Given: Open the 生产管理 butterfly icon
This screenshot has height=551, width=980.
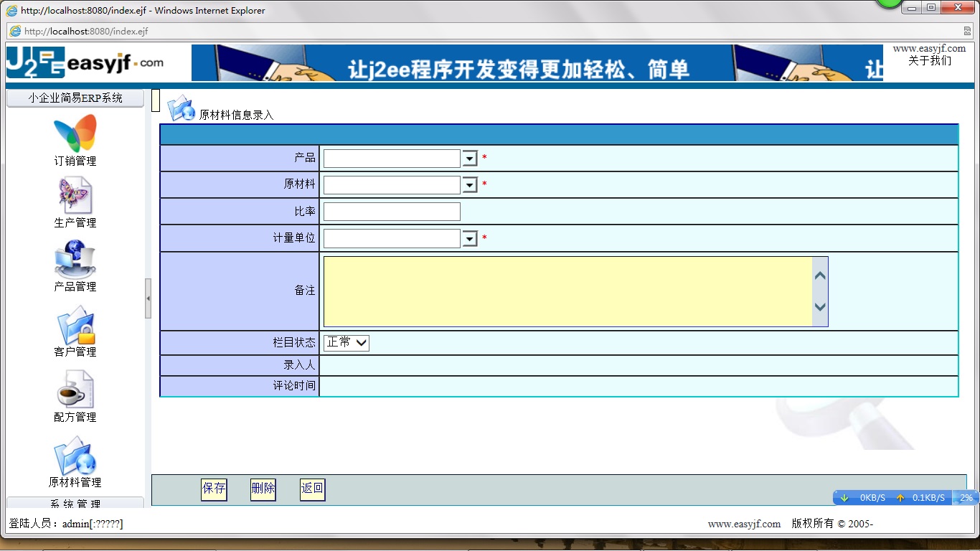Looking at the screenshot, I should 75,195.
